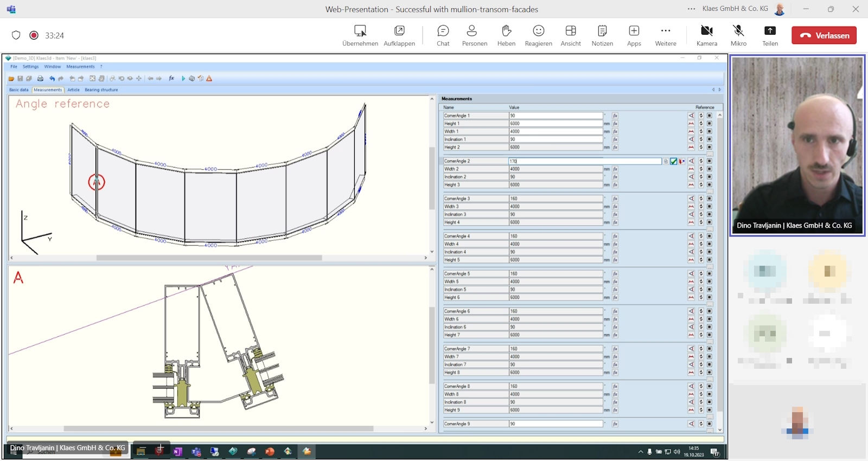Image resolution: width=868 pixels, height=461 pixels.
Task: Open the fx formula button for CornerAngle 1
Action: [x=615, y=116]
